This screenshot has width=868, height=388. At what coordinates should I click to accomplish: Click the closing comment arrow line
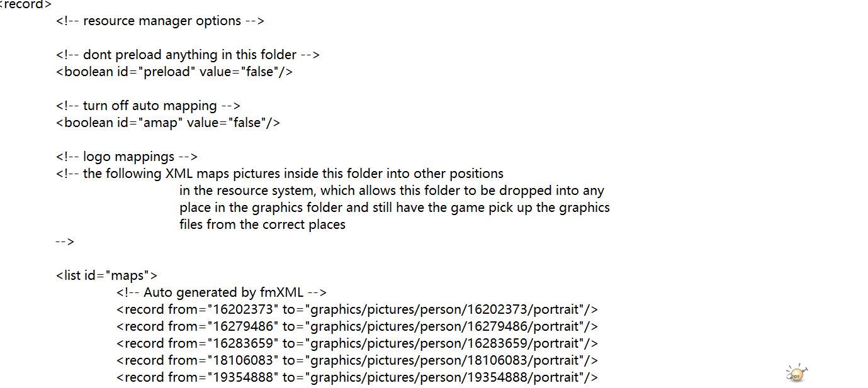(x=65, y=241)
